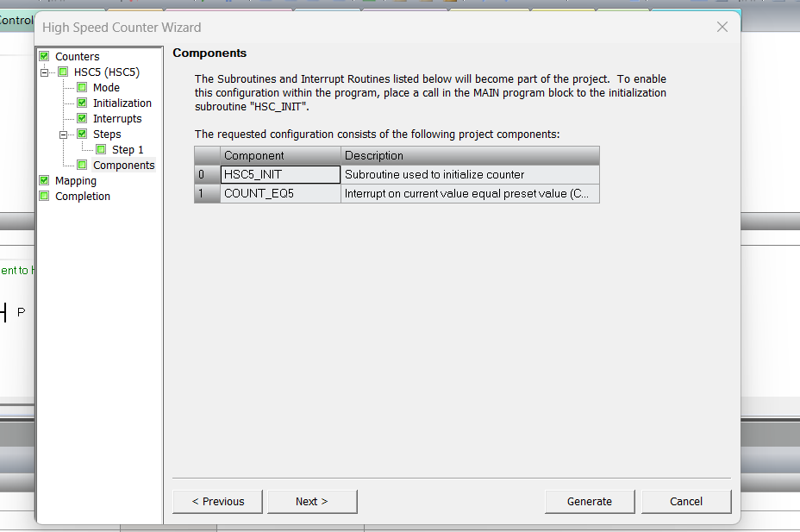This screenshot has height=532, width=800.
Task: Open the Completion page in wizard tree
Action: [x=83, y=197]
